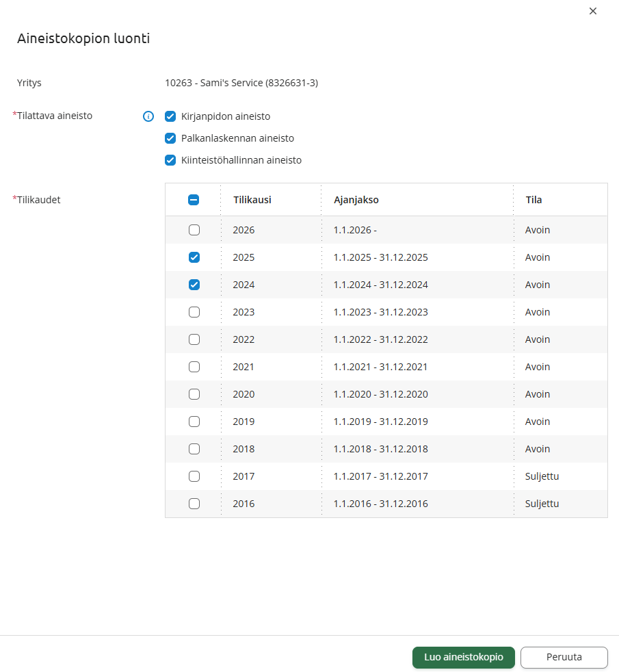Click the Avoin status of year 2018
The height and width of the screenshot is (672, 619).
click(538, 449)
